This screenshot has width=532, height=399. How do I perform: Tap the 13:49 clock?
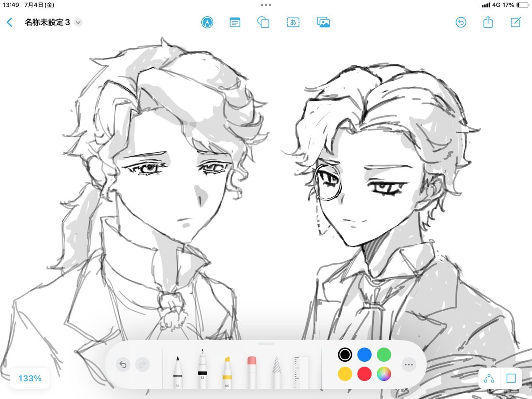pos(11,5)
